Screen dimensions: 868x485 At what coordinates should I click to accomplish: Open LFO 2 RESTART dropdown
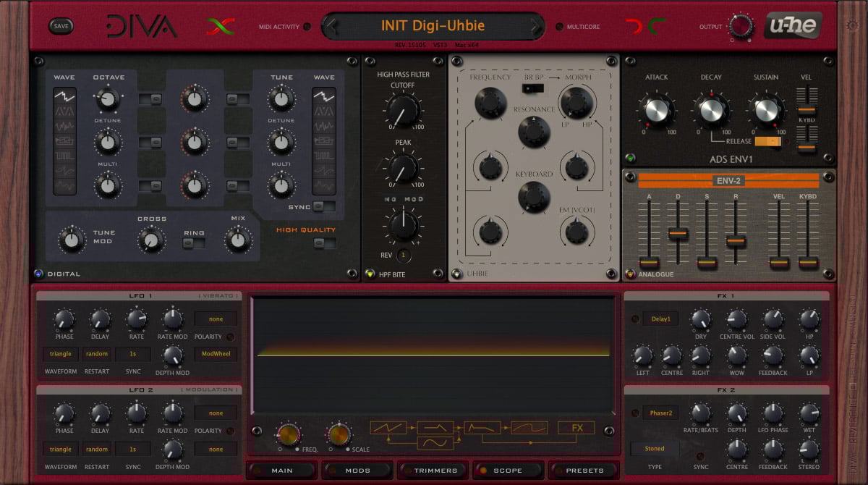[x=97, y=449]
